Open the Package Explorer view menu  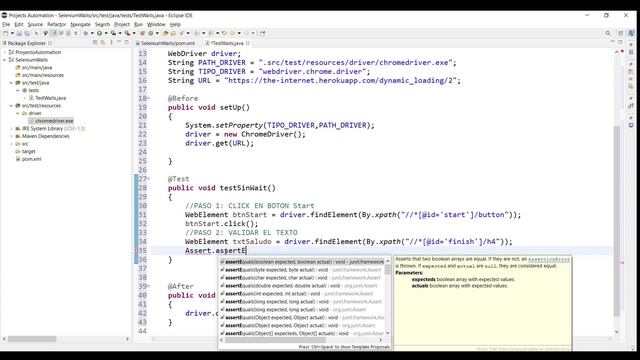tap(111, 42)
